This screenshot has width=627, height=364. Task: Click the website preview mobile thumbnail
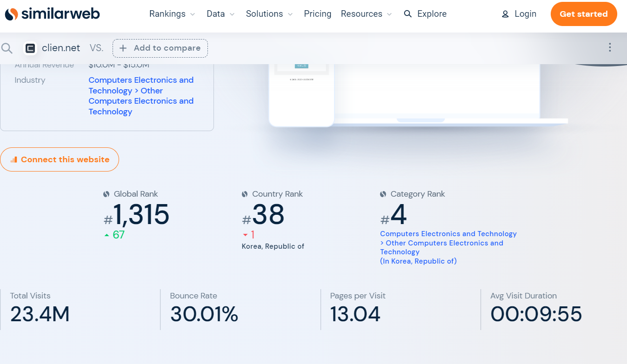pos(301,95)
